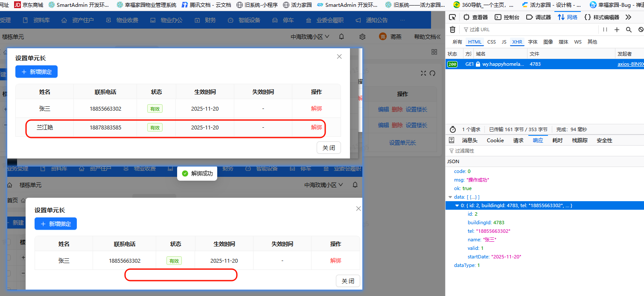Refresh the table using the reload icon

(x=432, y=73)
